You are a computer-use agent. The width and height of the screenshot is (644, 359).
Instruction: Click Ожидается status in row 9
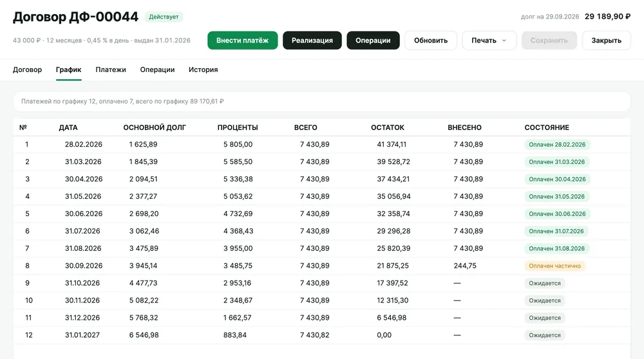545,283
